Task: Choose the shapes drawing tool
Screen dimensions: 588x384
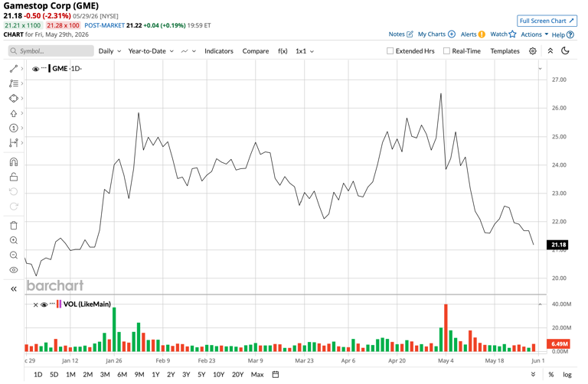Action: pyautogui.click(x=14, y=98)
